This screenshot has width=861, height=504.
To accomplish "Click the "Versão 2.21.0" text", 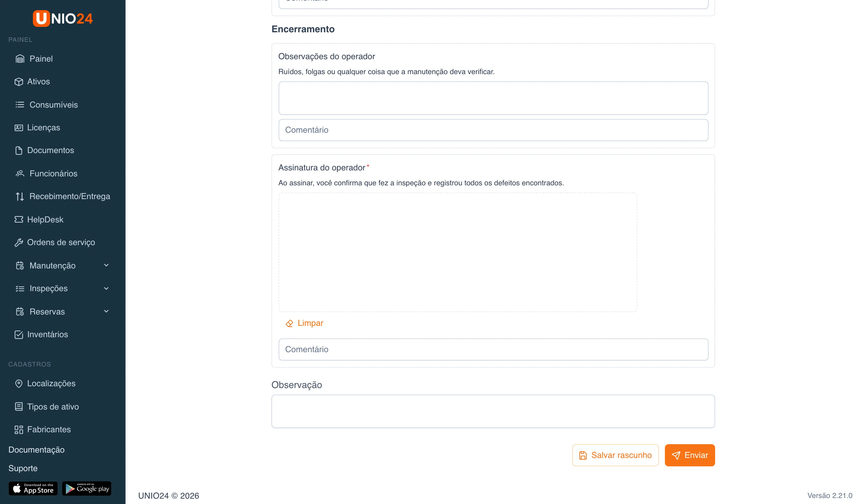I will point(830,496).
